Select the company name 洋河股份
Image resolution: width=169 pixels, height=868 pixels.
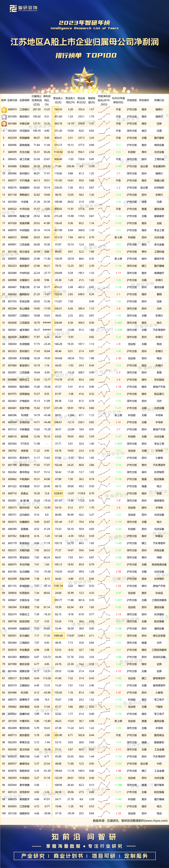[25, 131]
